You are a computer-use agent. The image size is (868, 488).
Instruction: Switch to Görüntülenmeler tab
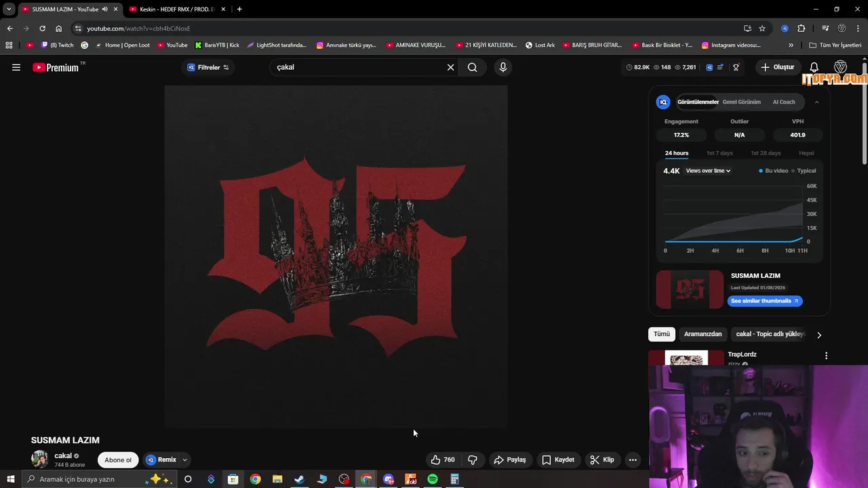click(698, 102)
